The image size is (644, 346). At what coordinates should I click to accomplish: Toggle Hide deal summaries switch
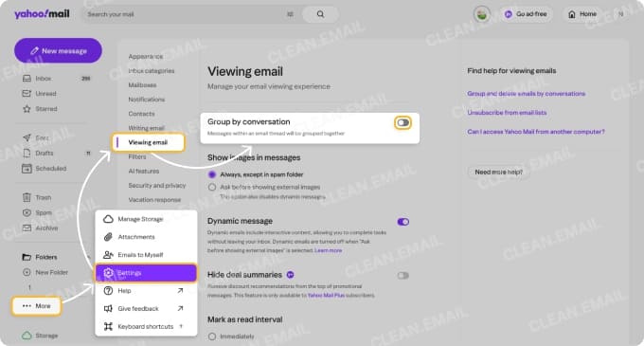click(x=402, y=276)
